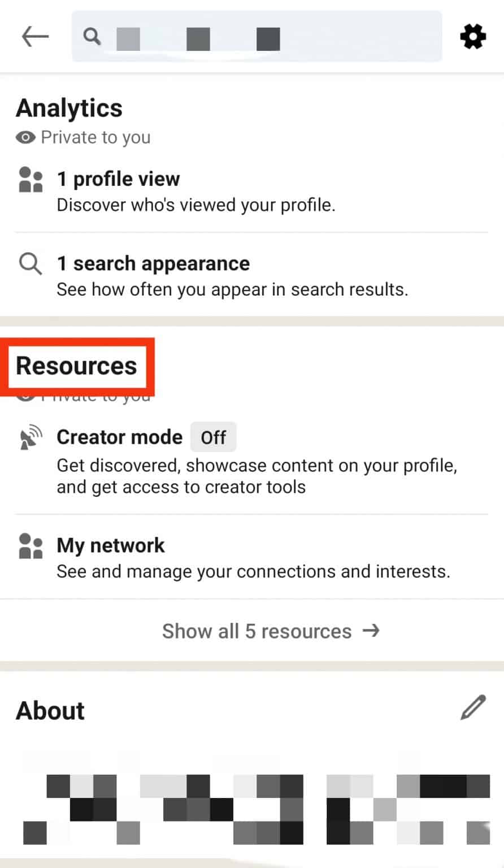Click the My network connections icon
This screenshot has height=868, width=504.
(x=30, y=545)
